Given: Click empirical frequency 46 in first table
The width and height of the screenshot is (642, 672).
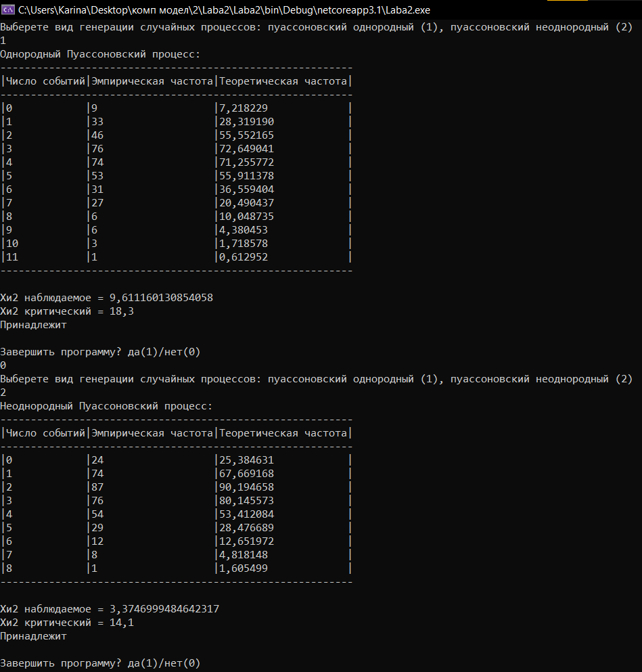Looking at the screenshot, I should click(x=97, y=135).
